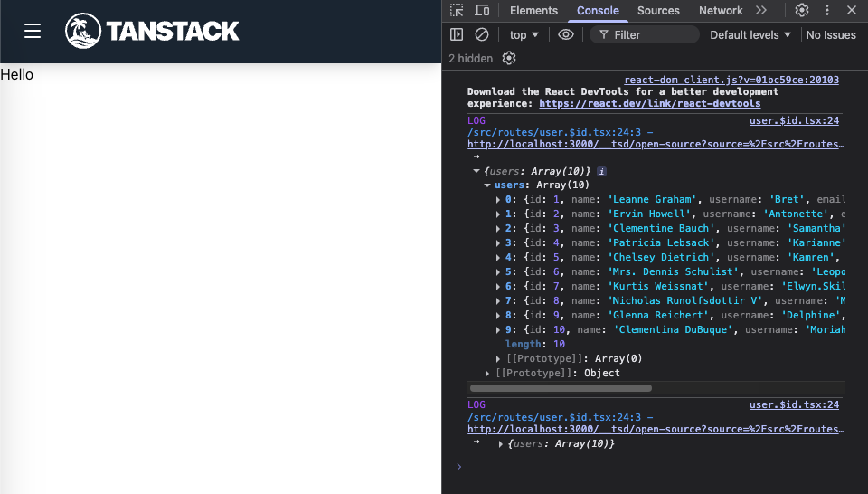Close the DevTools panel
Screen dimensions: 868x494
(852, 11)
